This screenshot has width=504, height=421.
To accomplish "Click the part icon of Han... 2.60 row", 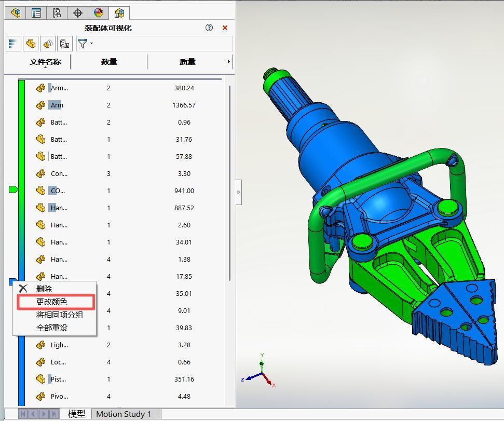I will pos(41,225).
